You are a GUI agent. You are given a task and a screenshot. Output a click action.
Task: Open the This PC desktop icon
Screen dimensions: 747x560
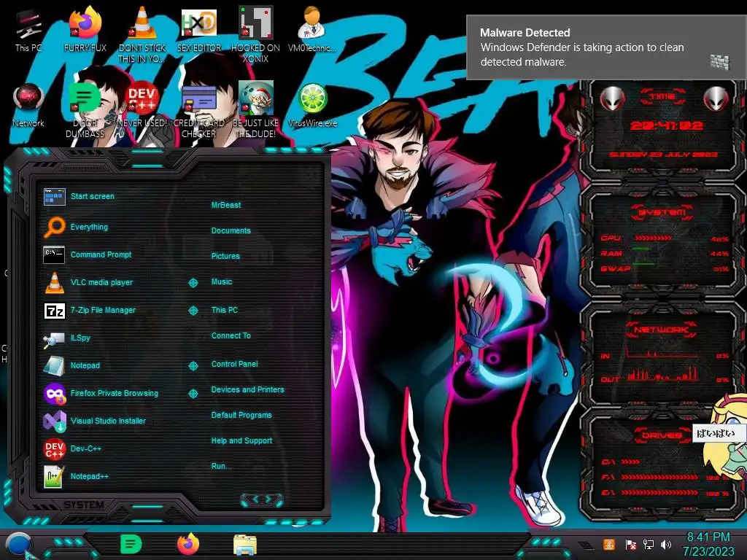point(28,29)
